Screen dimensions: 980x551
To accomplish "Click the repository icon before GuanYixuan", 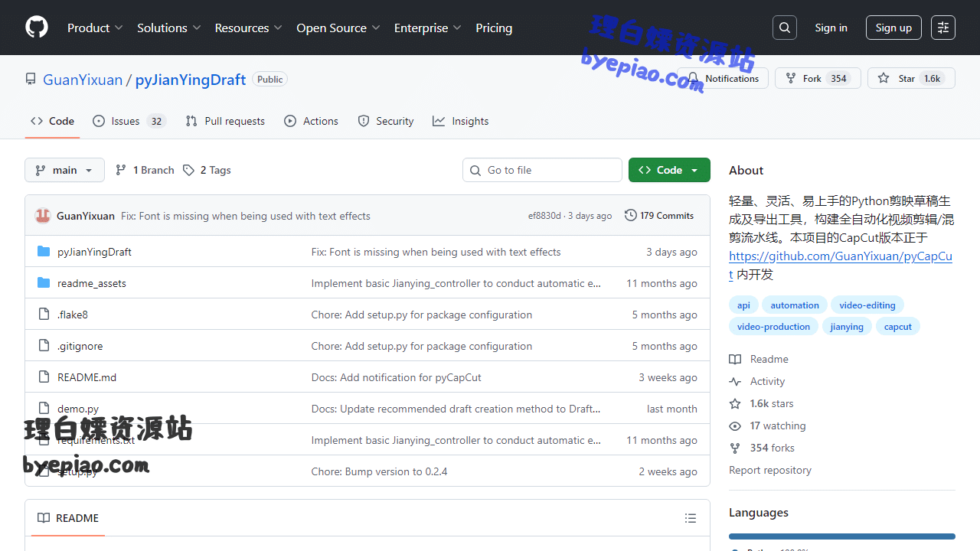I will [31, 79].
